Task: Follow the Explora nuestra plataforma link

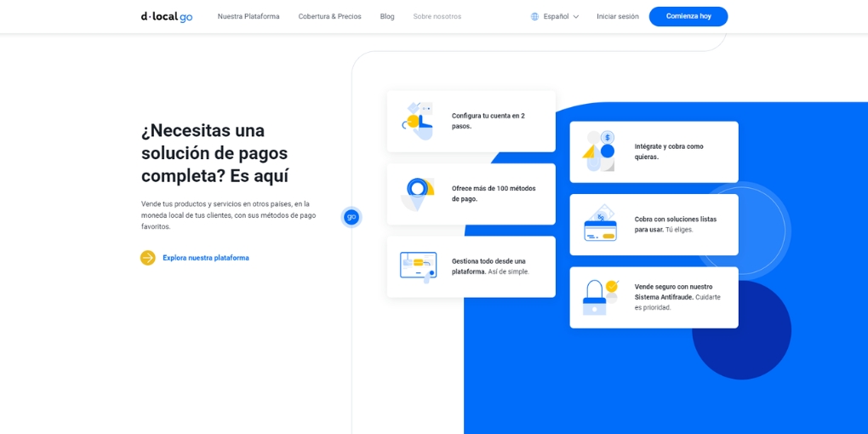Action: [x=206, y=258]
